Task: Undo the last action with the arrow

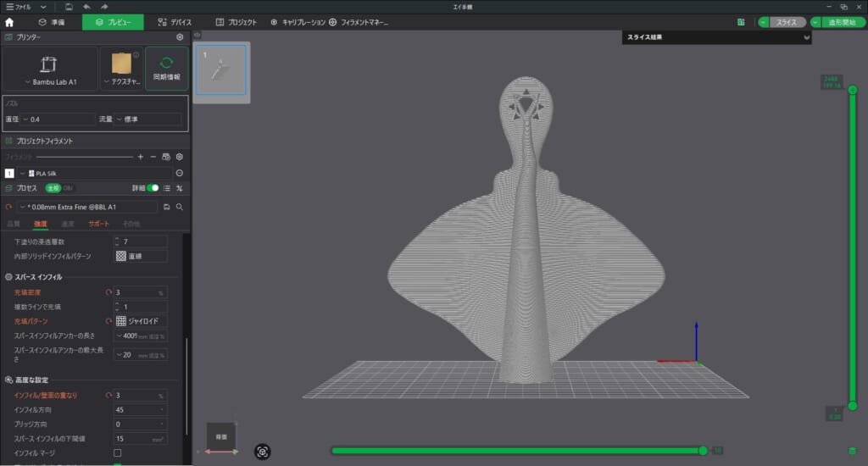Action: point(86,7)
